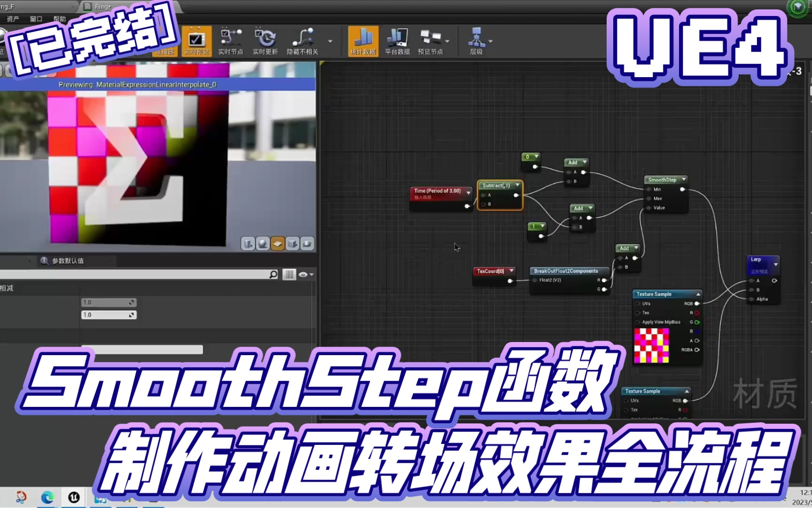Click the 平台数据 platform stats icon
The image size is (812, 508).
[397, 38]
